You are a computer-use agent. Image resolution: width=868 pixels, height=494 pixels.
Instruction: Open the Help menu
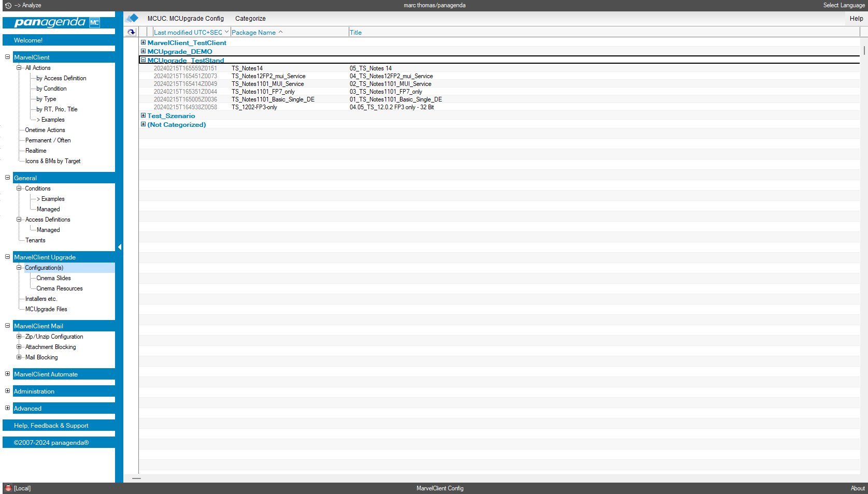(x=856, y=18)
